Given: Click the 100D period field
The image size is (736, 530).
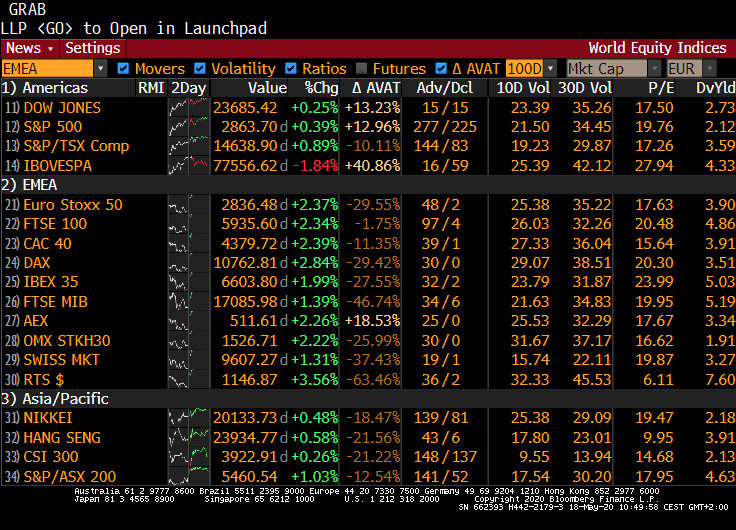Looking at the screenshot, I should 525,69.
